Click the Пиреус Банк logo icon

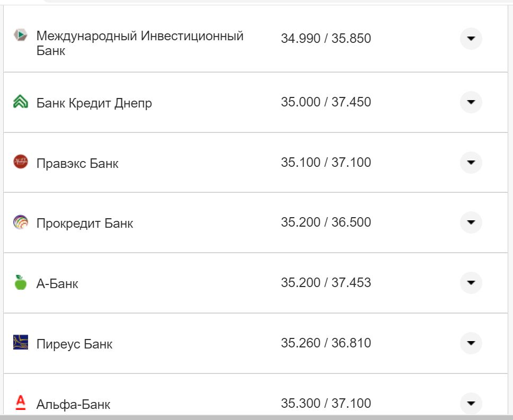tap(20, 343)
